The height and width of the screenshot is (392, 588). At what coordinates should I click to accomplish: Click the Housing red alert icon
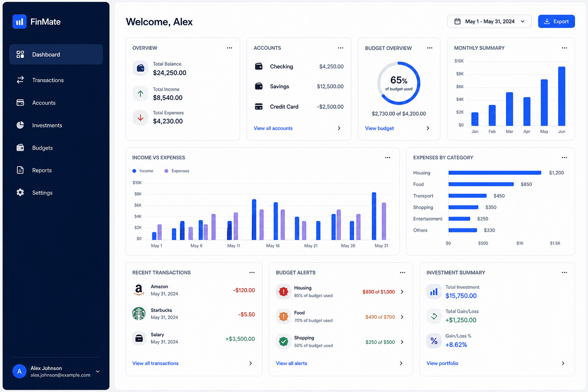(283, 292)
